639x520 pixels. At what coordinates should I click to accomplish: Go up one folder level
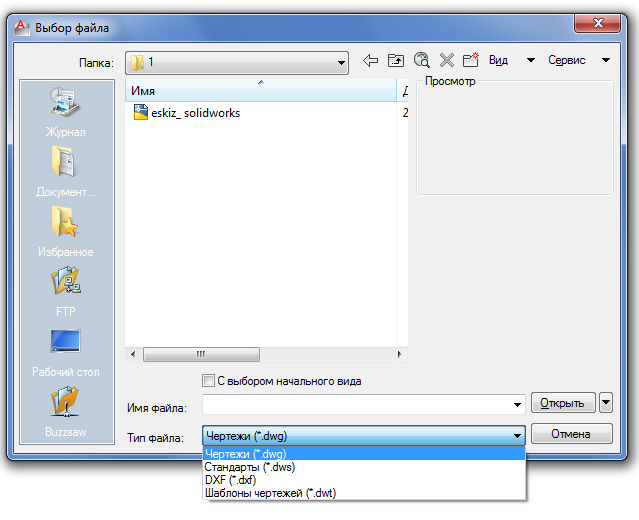click(x=396, y=61)
